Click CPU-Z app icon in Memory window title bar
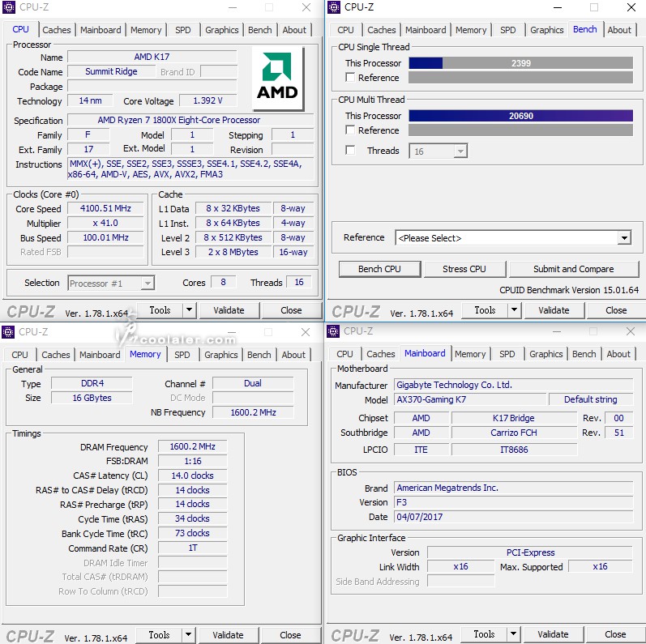The width and height of the screenshot is (646, 644). pos(8,332)
